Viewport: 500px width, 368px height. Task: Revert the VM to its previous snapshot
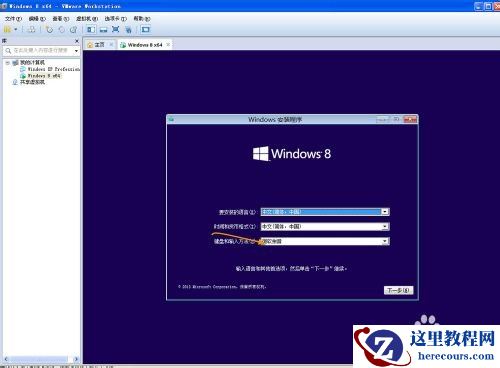pos(61,30)
